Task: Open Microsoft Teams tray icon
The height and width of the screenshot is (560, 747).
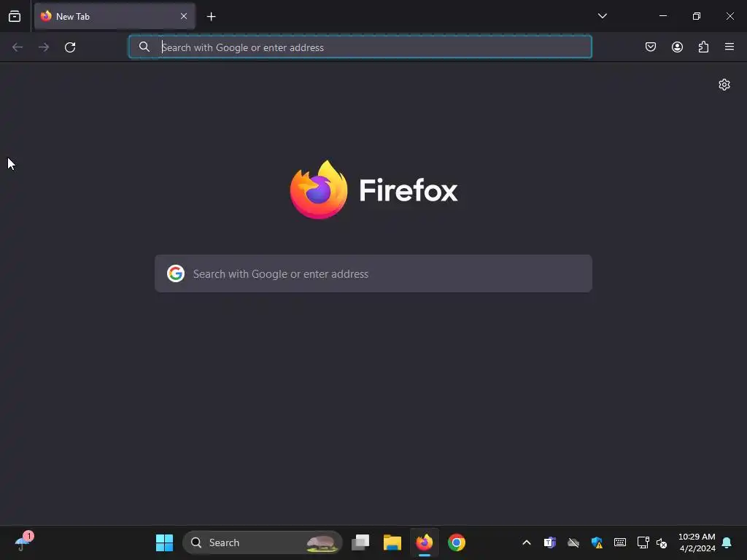Action: (x=550, y=542)
